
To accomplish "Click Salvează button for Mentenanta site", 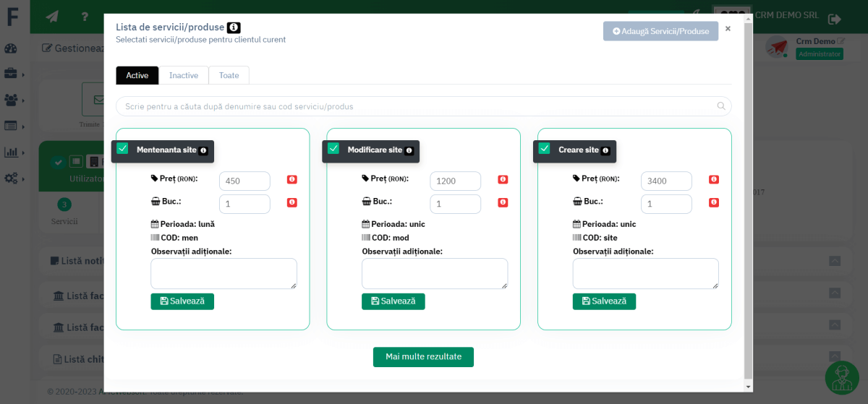I will point(182,301).
